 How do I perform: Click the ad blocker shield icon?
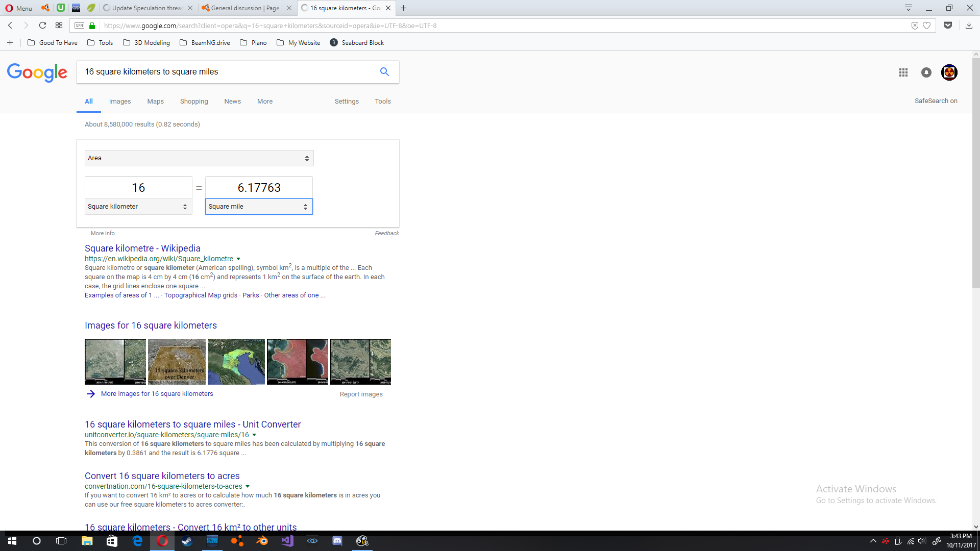(x=915, y=26)
